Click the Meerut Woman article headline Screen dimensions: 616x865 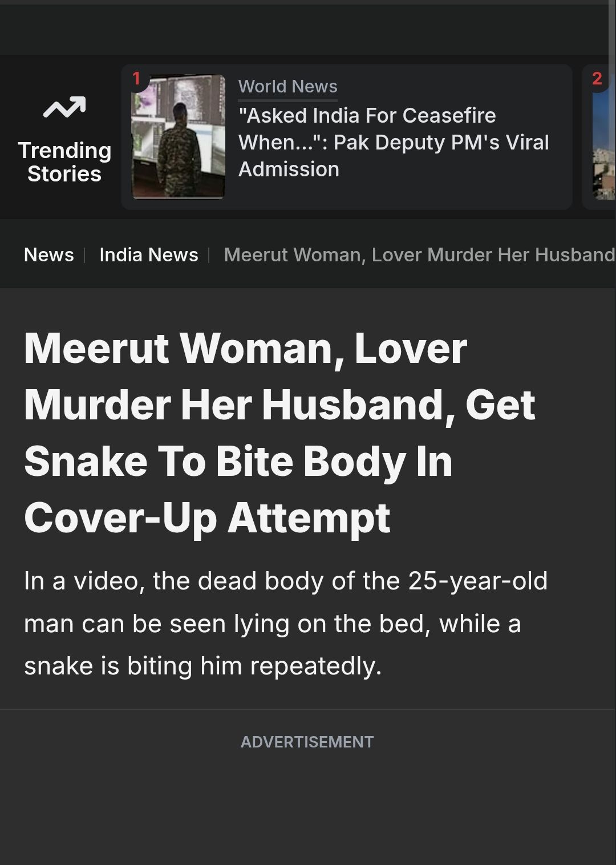tap(279, 432)
